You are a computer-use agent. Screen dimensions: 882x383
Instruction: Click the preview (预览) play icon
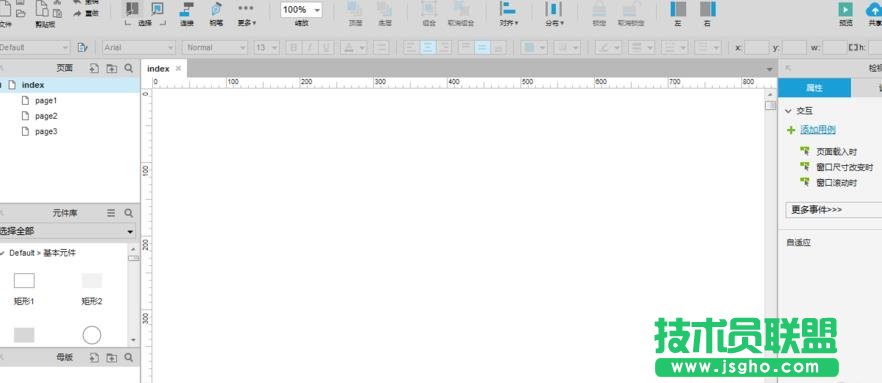click(845, 10)
